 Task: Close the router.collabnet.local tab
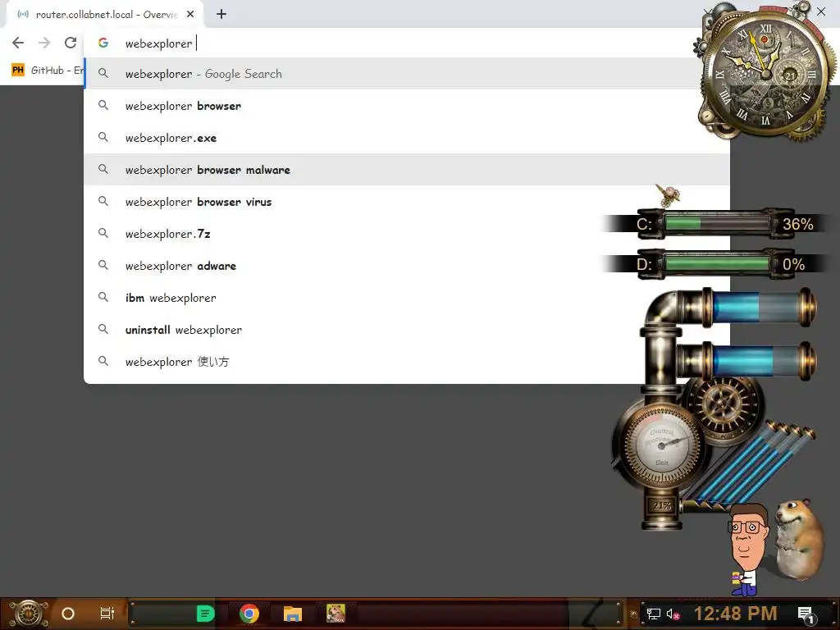click(x=190, y=15)
